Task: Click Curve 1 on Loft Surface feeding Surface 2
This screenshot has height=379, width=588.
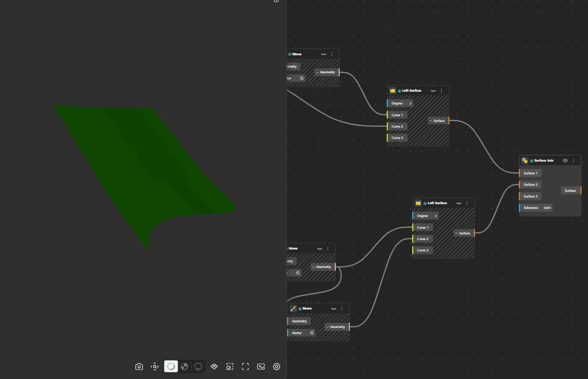Action: 422,227
